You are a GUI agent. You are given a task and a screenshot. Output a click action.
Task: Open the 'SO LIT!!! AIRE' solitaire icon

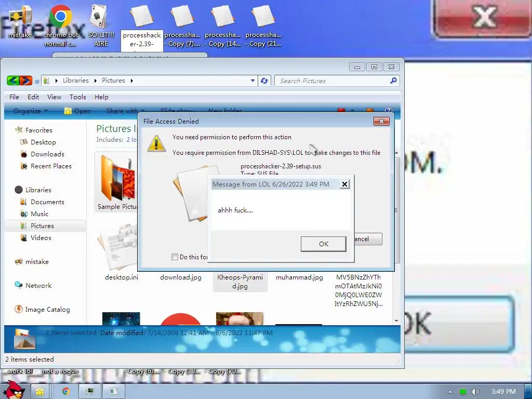(101, 25)
